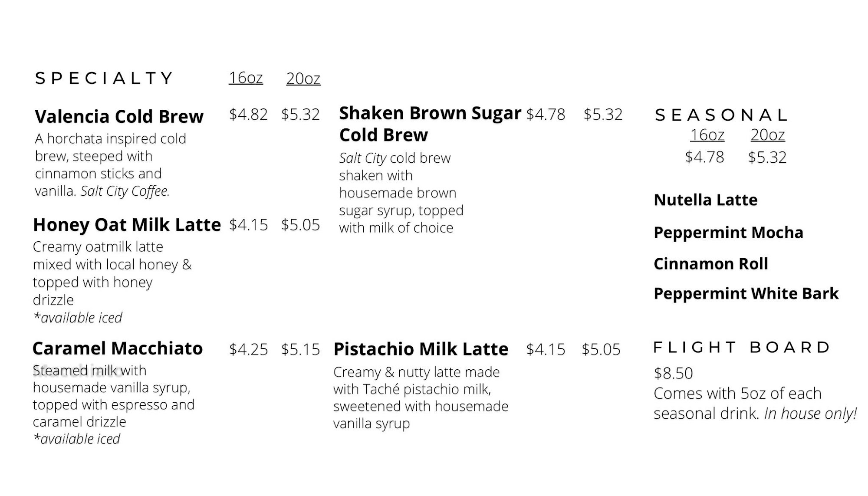This screenshot has width=868, height=496.
Task: Click the SEASONAL section heading
Action: pyautogui.click(x=721, y=115)
